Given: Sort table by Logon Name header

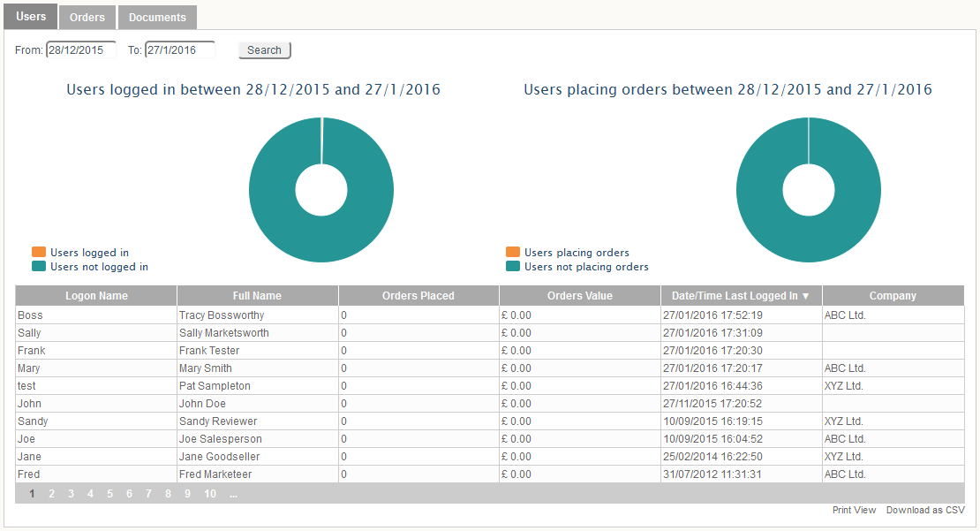Looking at the screenshot, I should [96, 296].
